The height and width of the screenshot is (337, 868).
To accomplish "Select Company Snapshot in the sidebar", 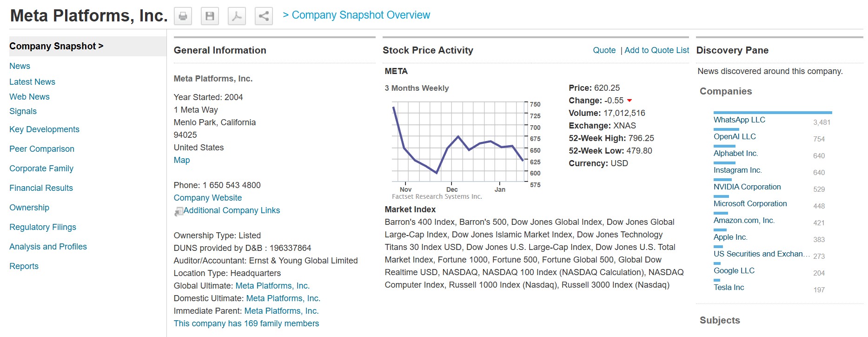I will pos(56,46).
